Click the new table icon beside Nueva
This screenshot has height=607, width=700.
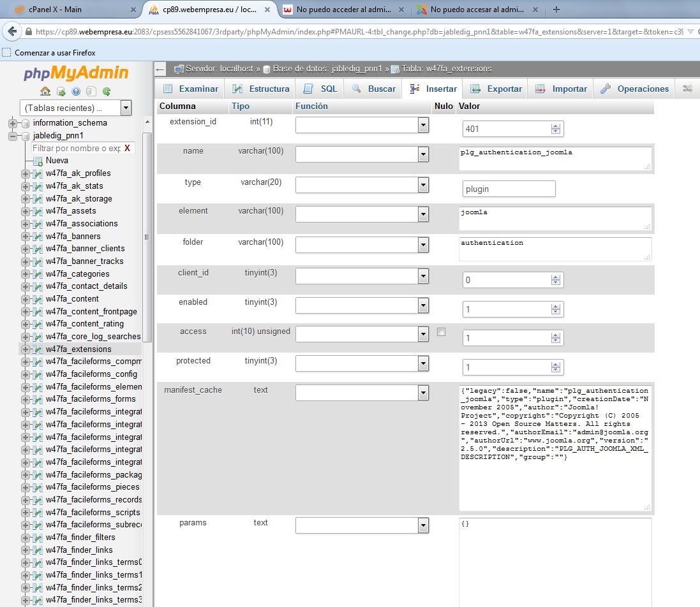(x=38, y=161)
